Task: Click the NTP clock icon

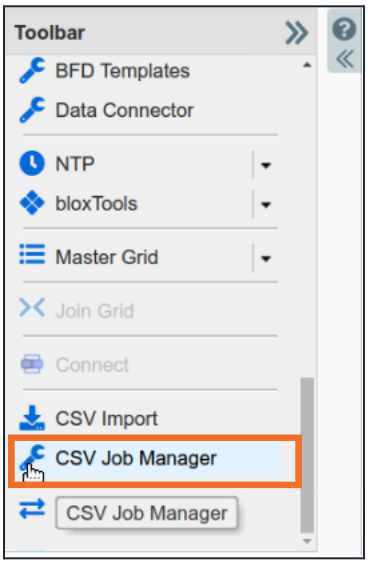Action: point(32,164)
